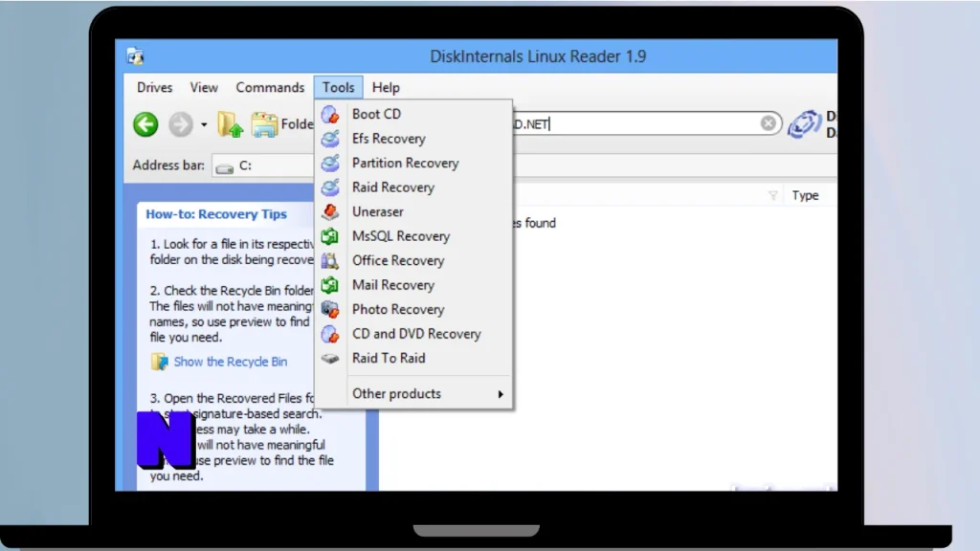Click the green MsSQL Recovery icon
This screenshot has width=980, height=551.
[x=330, y=236]
